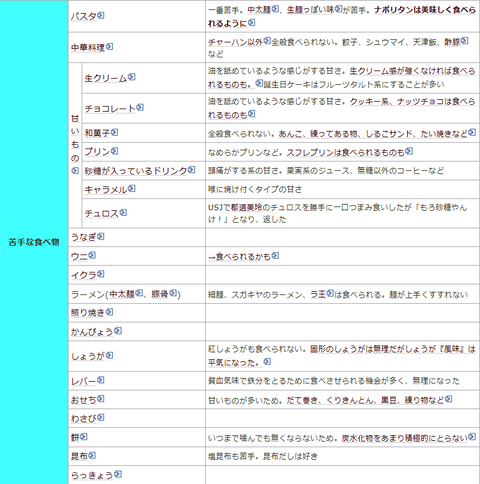Open the ナポリタンは美味しく食べられるように link

(341, 17)
